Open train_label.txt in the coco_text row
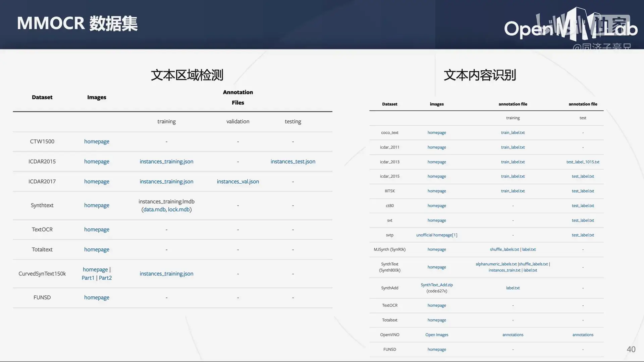The image size is (644, 362). tap(513, 133)
